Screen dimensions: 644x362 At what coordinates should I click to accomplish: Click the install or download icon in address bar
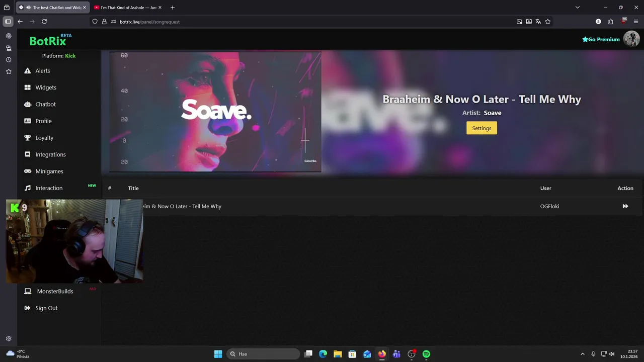click(529, 22)
